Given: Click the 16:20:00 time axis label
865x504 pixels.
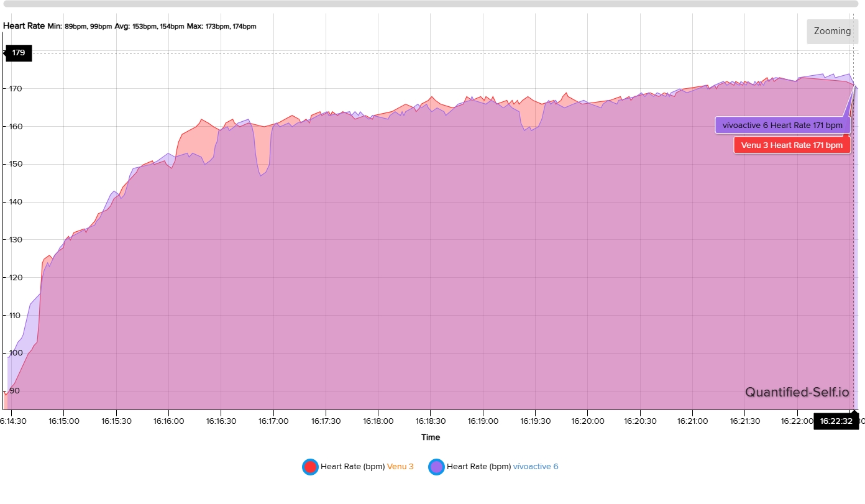Looking at the screenshot, I should 588,421.
